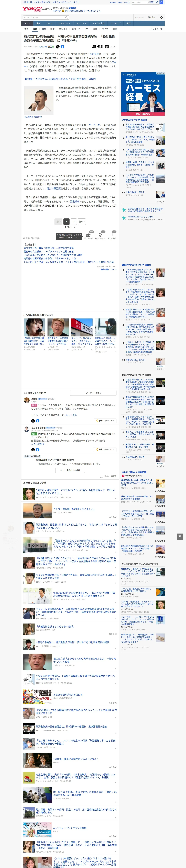Image resolution: width=186 pixels, height=868 pixels.
Task: Toggle the コメント非表示 checkbox
Action: pyautogui.click(x=102, y=476)
